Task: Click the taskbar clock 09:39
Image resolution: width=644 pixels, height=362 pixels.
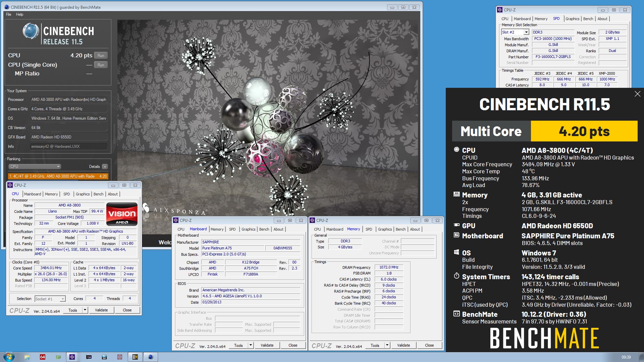Action: point(626,357)
